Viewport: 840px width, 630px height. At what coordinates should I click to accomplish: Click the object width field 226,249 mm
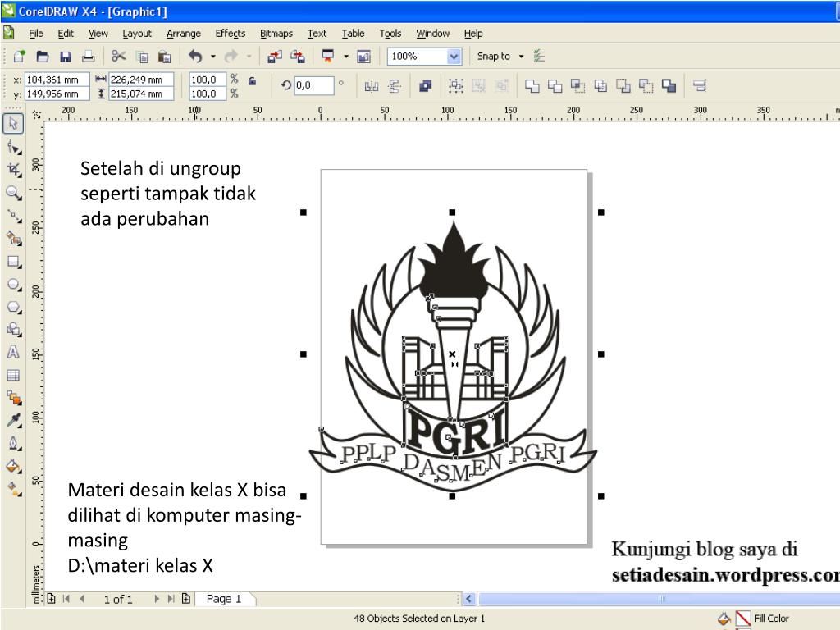click(x=141, y=80)
